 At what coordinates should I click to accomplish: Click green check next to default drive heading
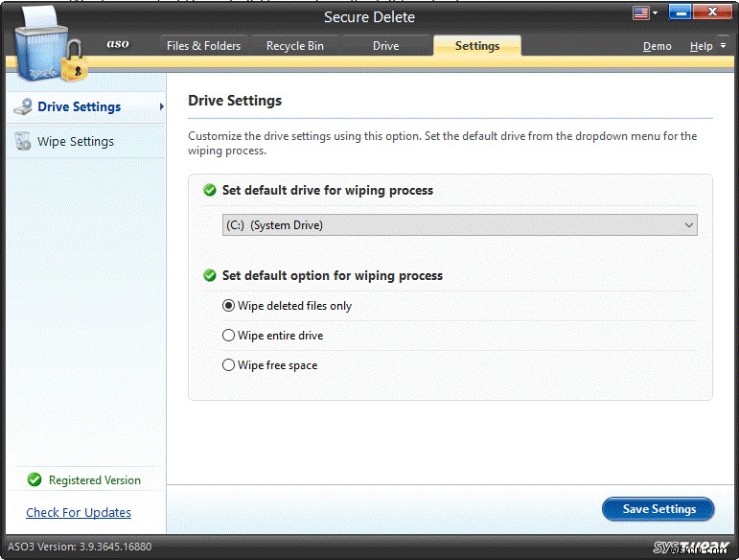pyautogui.click(x=210, y=191)
